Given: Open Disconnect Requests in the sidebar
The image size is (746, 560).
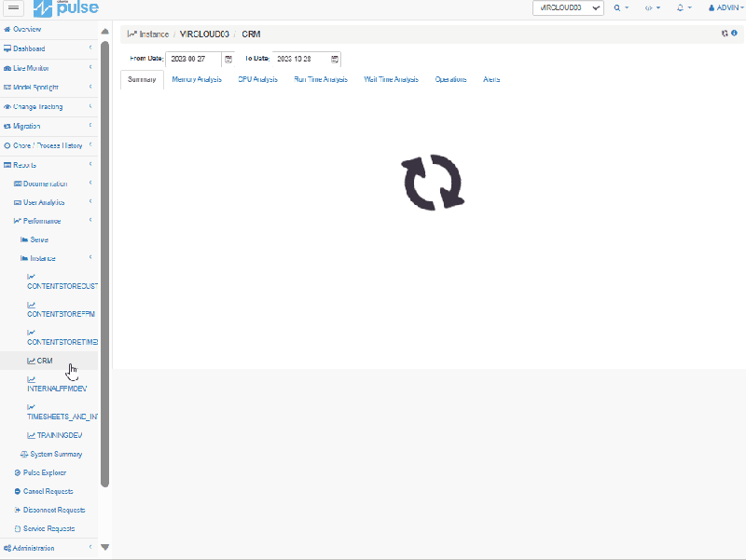Looking at the screenshot, I should (x=54, y=510).
